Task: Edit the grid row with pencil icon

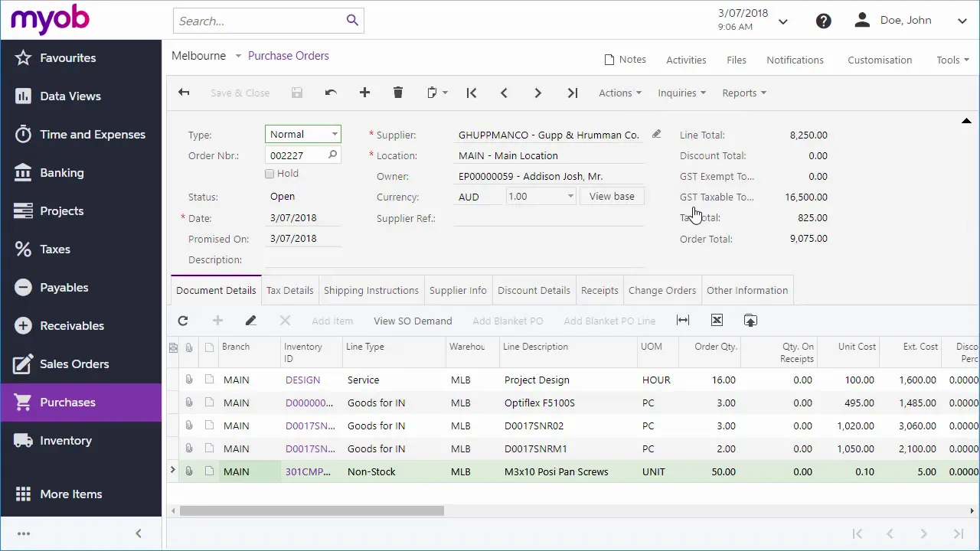Action: (250, 321)
